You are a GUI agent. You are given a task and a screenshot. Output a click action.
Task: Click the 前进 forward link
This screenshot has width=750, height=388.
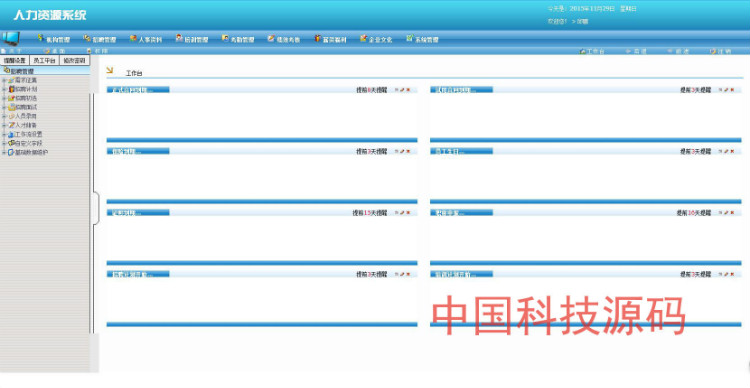point(678,51)
